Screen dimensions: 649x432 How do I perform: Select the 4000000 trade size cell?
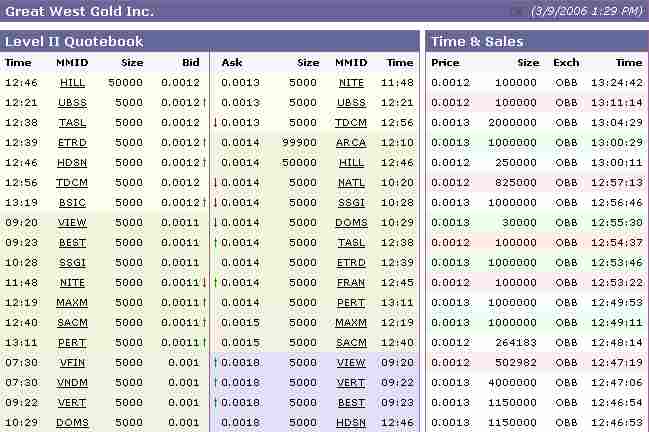pyautogui.click(x=512, y=383)
